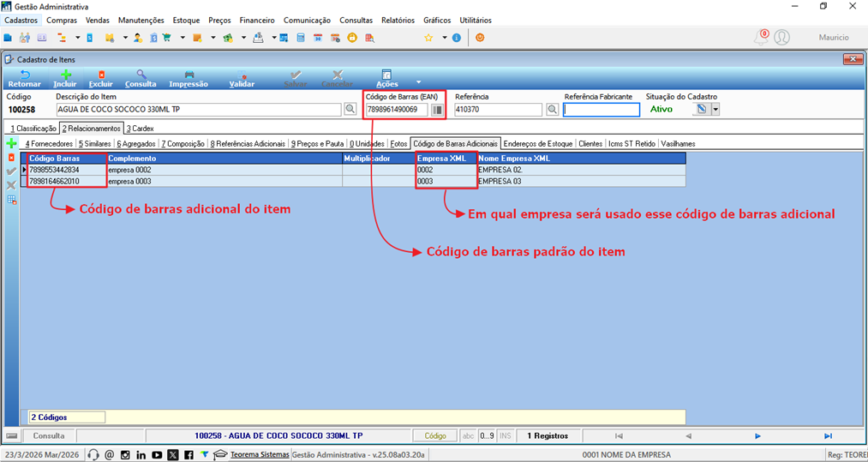This screenshot has width=868, height=462.
Task: Click the user profile avatar icon
Action: [781, 37]
